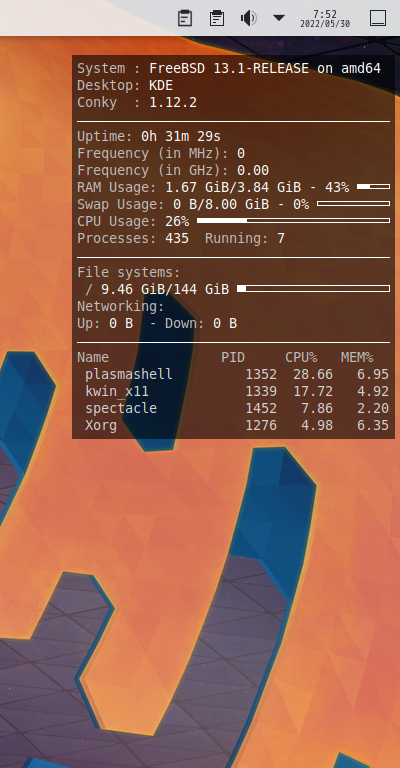Select the Xorg process row
This screenshot has height=768, width=400.
[233, 425]
